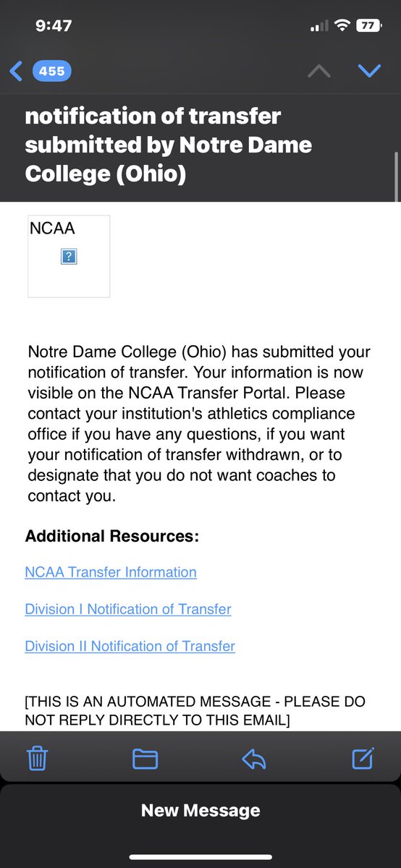Open Division II Notification of Transfer link

point(130,646)
